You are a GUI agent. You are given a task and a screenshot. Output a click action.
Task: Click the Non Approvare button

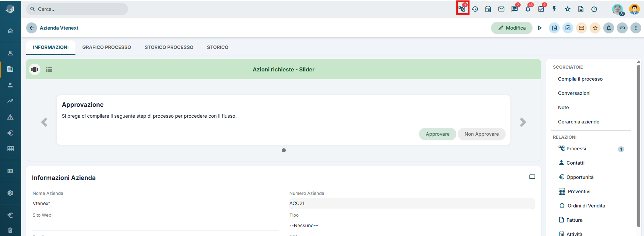tap(482, 134)
